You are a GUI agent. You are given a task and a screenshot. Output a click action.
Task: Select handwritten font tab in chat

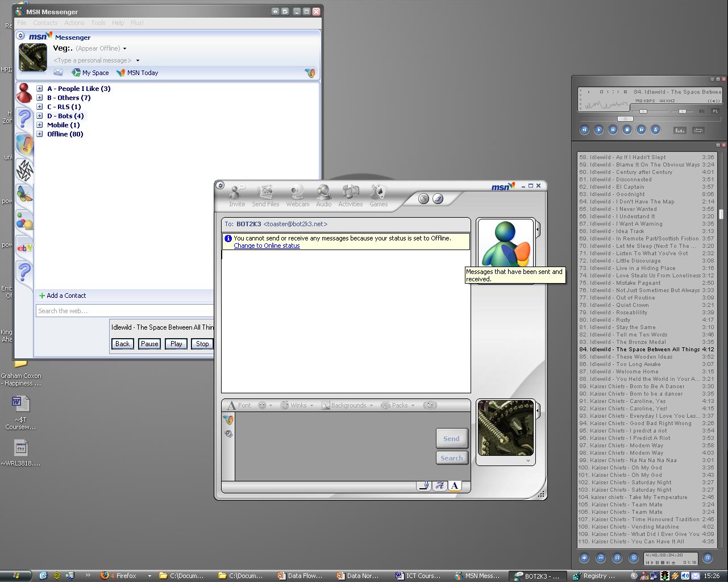(439, 486)
